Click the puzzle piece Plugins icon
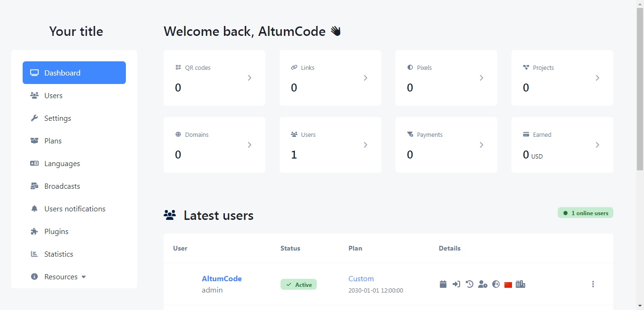This screenshot has height=310, width=644. point(34,231)
